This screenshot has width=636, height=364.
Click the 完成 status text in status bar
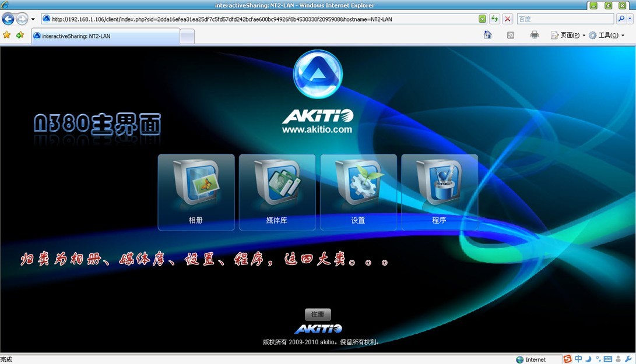coord(6,359)
